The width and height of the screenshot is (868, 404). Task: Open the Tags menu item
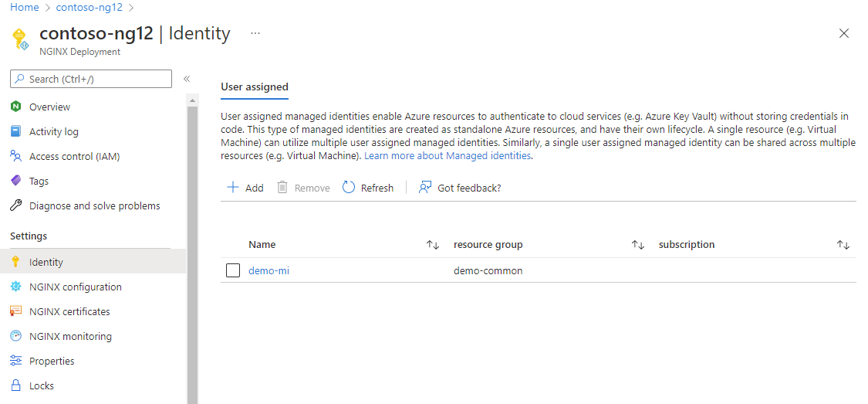pos(39,181)
